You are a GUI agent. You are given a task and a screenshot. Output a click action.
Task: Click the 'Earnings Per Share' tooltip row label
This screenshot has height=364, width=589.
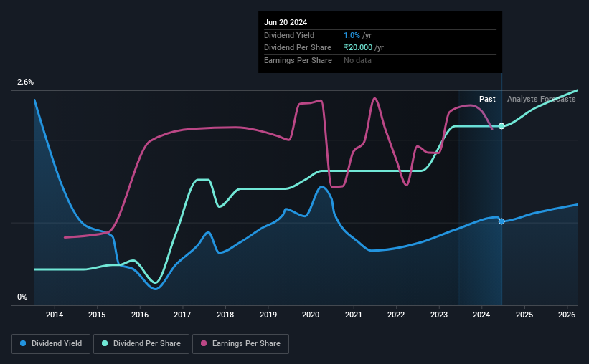(x=298, y=60)
